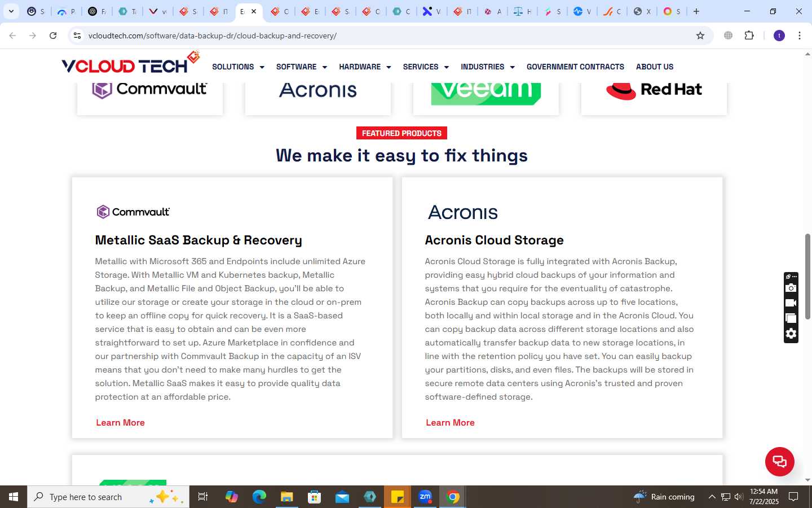Open Zoom from the taskbar
This screenshot has height=508, width=812.
coord(425,497)
